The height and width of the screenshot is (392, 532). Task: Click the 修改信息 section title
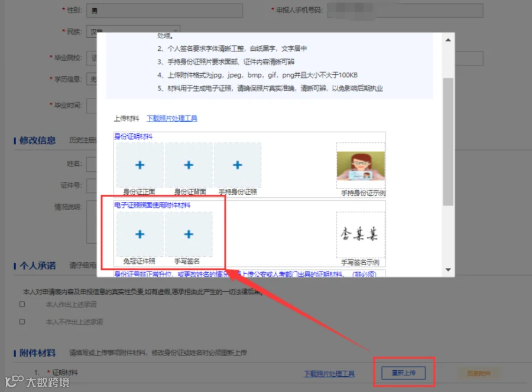coord(37,141)
